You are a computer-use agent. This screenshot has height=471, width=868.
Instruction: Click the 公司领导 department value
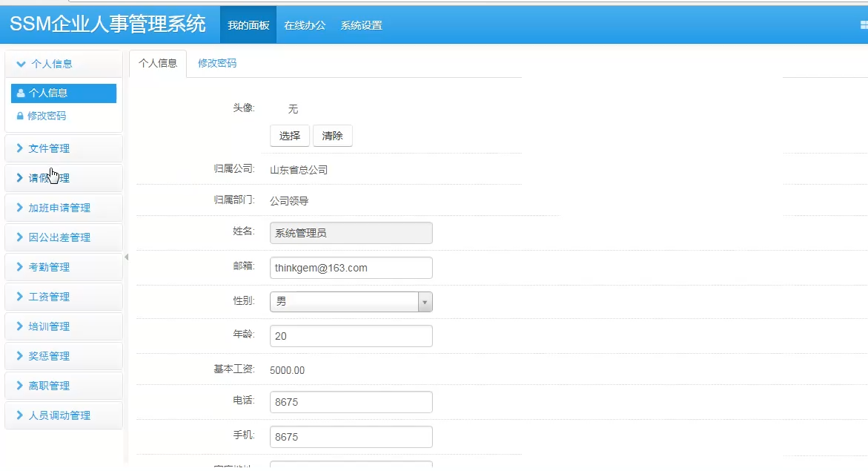pos(289,201)
